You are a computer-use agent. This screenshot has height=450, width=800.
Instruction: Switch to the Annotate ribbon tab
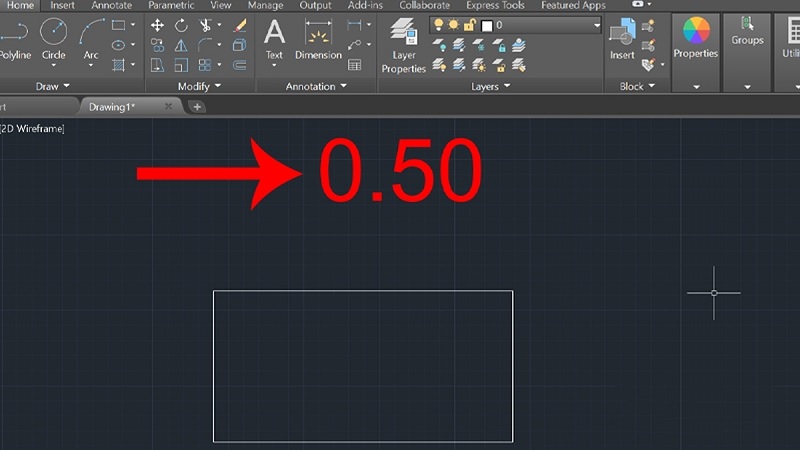click(x=112, y=6)
